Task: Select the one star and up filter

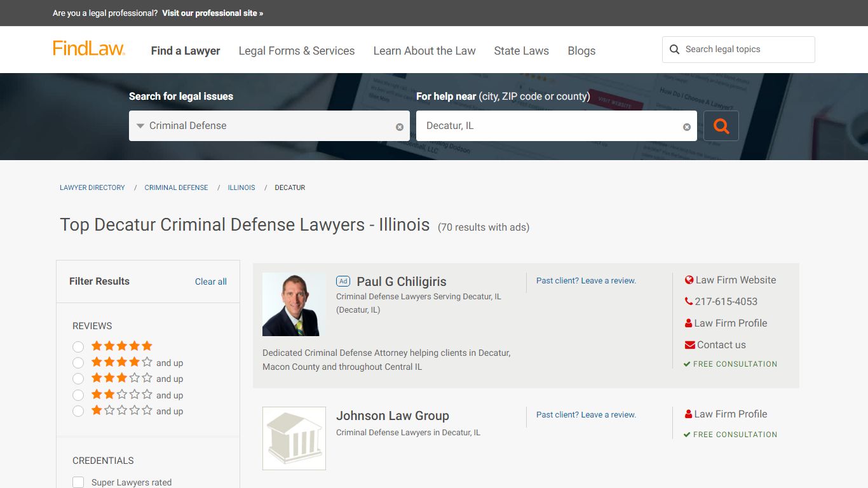Action: point(78,411)
